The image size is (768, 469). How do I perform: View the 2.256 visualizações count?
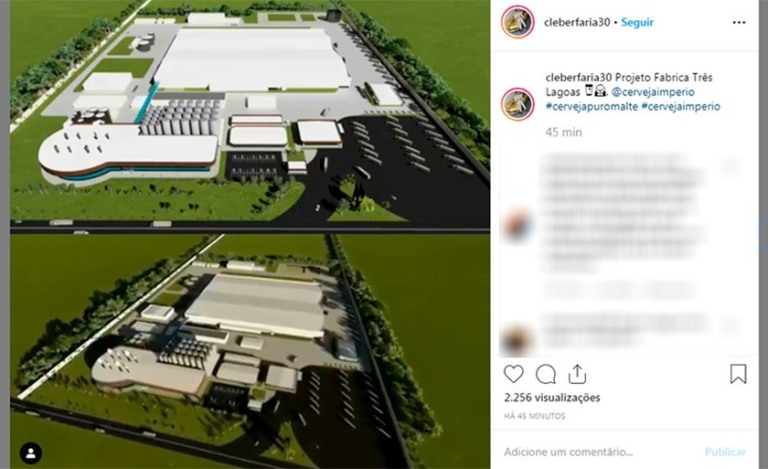552,398
